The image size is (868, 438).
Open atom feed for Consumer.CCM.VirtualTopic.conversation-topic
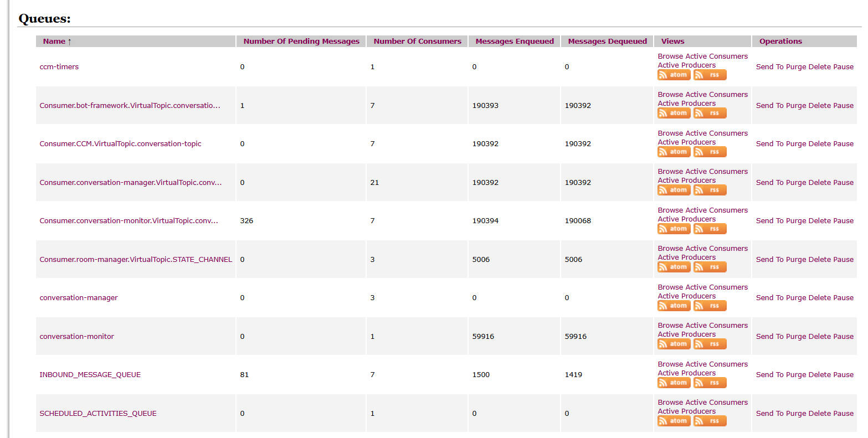(x=674, y=152)
